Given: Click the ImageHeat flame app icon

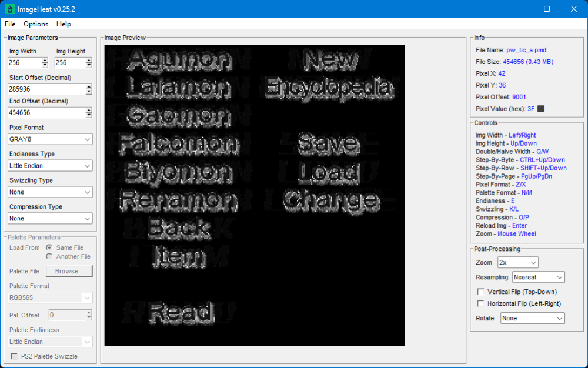Looking at the screenshot, I should (x=10, y=9).
